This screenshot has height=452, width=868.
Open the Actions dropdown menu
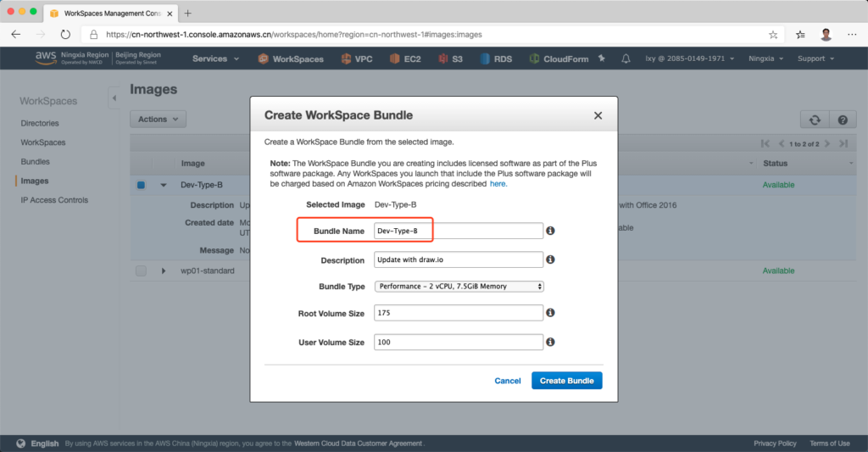[158, 120]
